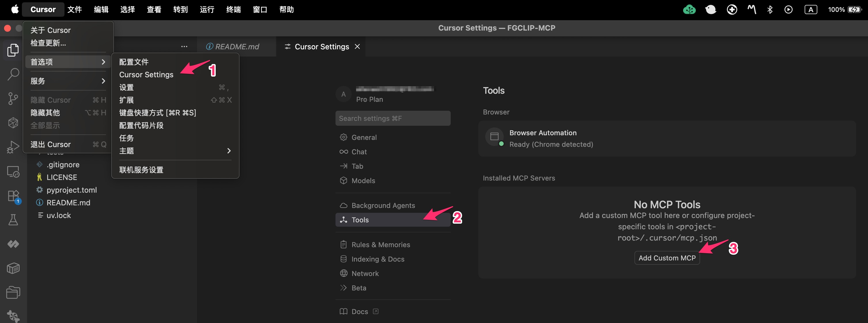Click the circled plus icon in the menu bar
This screenshot has height=323, width=868.
click(731, 10)
